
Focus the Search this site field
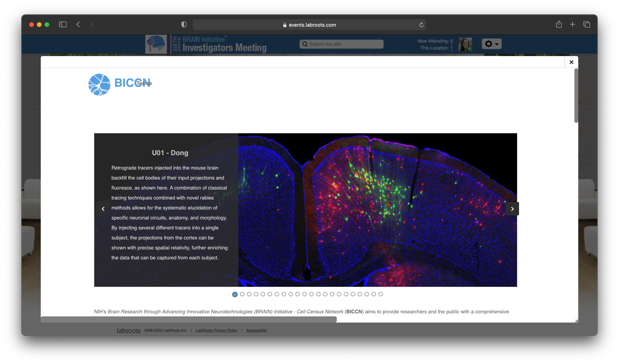coord(341,44)
